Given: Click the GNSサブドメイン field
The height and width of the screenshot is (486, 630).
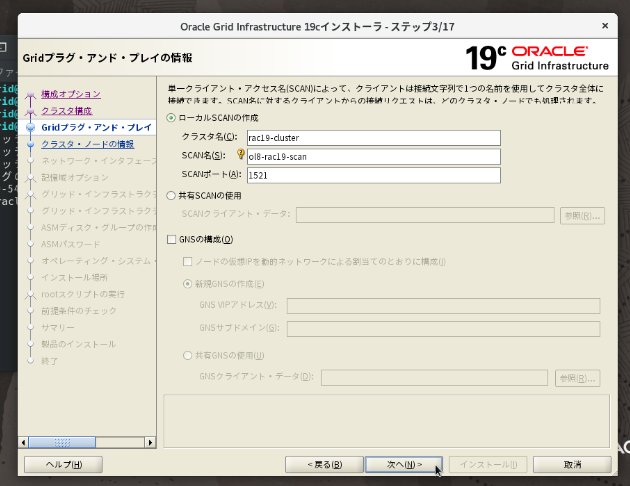Looking at the screenshot, I should 444,329.
